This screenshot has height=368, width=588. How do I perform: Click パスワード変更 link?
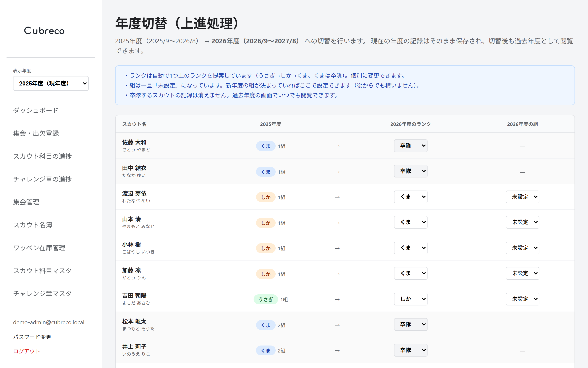[x=32, y=337]
